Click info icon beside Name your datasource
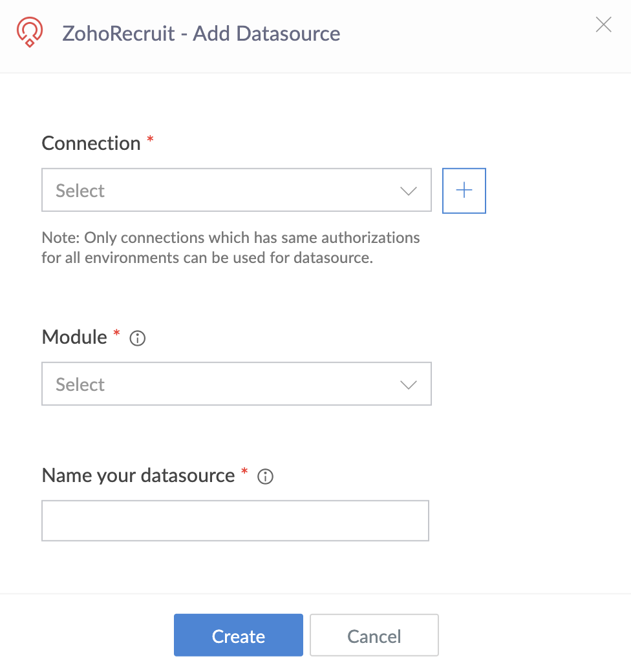631x672 pixels. (265, 477)
